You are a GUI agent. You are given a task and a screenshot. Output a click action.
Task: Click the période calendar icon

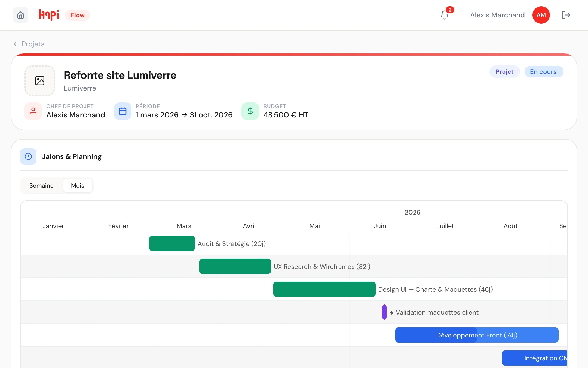(123, 111)
